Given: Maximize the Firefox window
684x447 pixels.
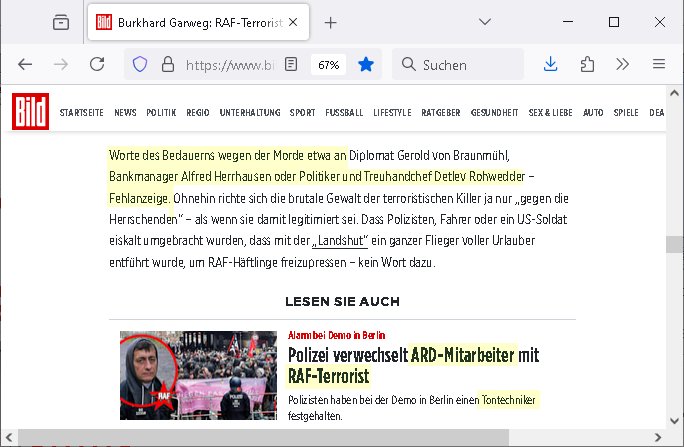Looking at the screenshot, I should click(614, 22).
